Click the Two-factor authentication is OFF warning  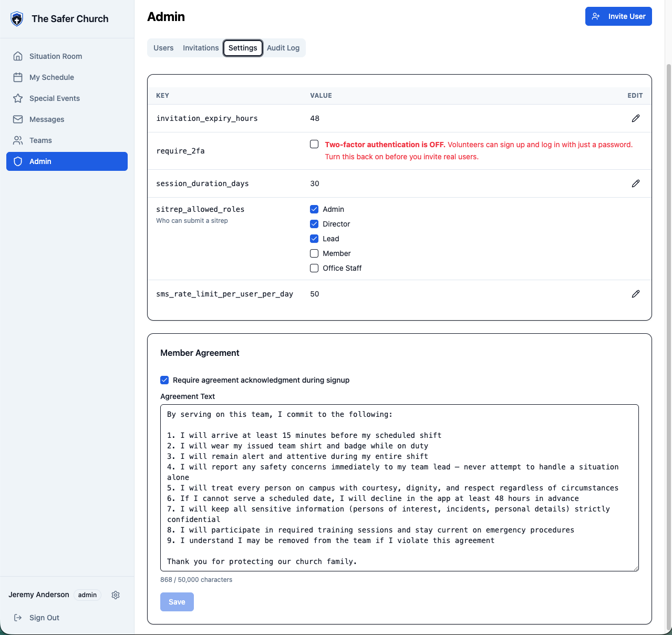(x=479, y=150)
